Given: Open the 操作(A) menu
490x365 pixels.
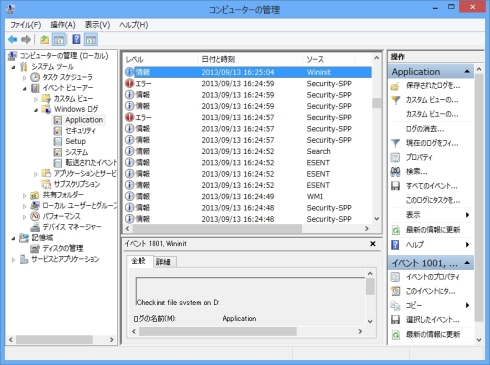Looking at the screenshot, I should [x=63, y=25].
